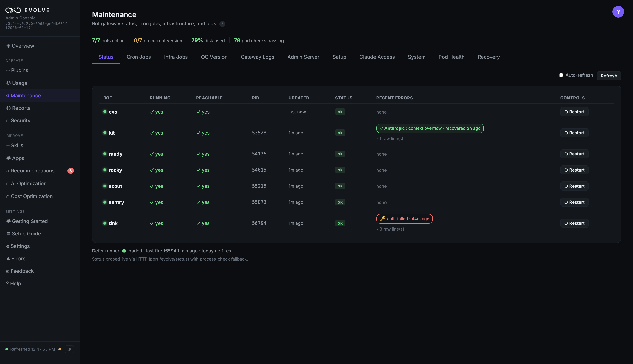This screenshot has height=364, width=633.
Task: Click the green loaded dot for Defer runner
Action: (x=124, y=251)
